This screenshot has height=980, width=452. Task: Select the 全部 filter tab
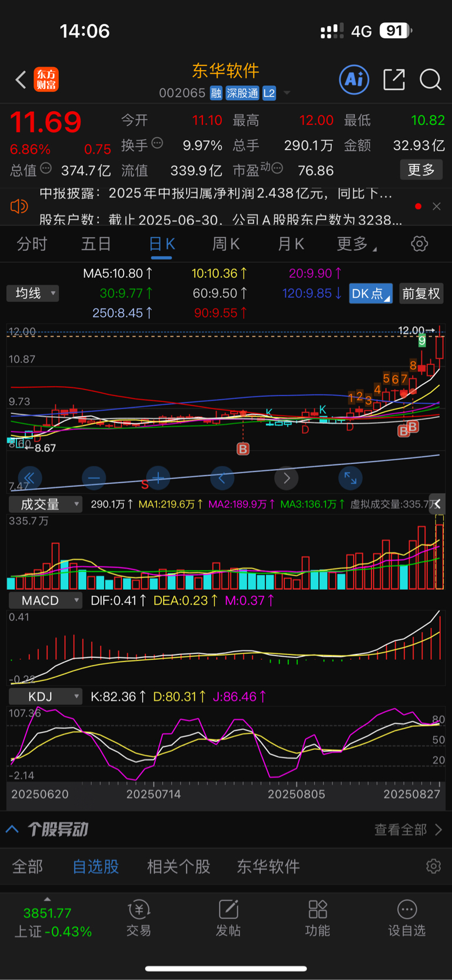tap(28, 866)
